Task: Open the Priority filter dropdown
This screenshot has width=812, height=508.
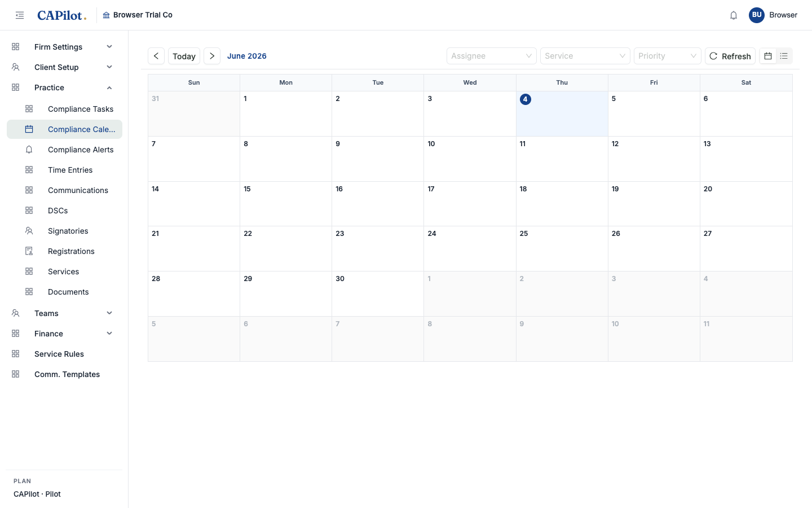Action: pyautogui.click(x=668, y=56)
